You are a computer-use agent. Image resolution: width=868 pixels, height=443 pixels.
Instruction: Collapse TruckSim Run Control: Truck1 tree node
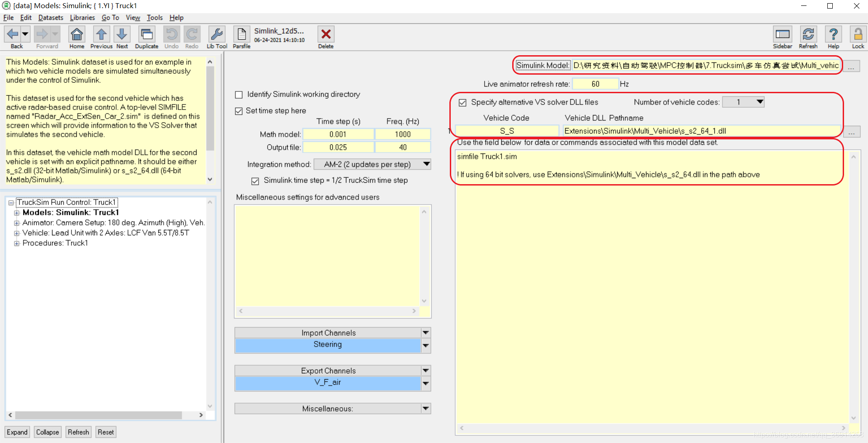pos(11,203)
